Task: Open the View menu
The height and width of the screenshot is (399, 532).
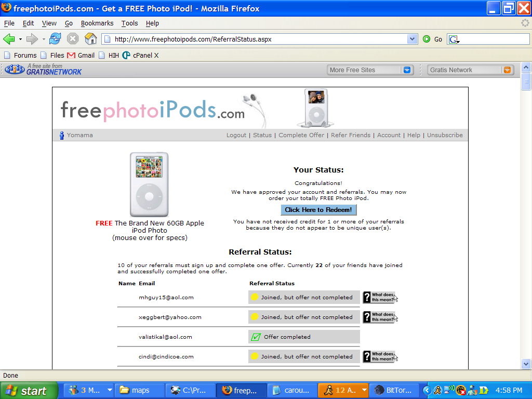Action: 49,23
